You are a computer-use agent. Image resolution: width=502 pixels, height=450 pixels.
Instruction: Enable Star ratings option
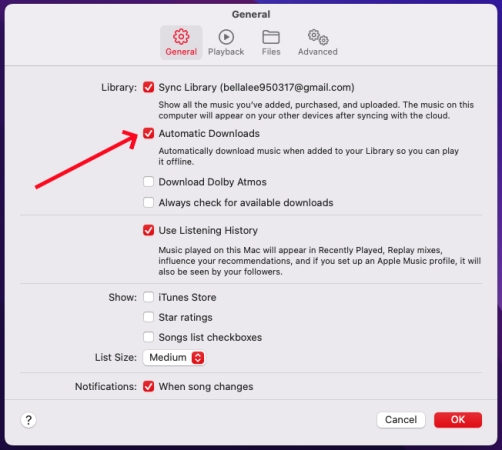coord(148,317)
